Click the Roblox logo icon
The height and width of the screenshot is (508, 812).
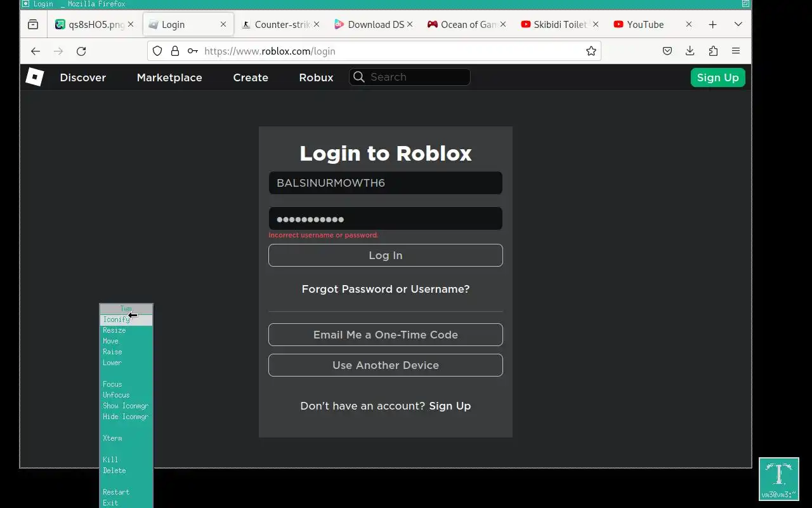tap(34, 77)
